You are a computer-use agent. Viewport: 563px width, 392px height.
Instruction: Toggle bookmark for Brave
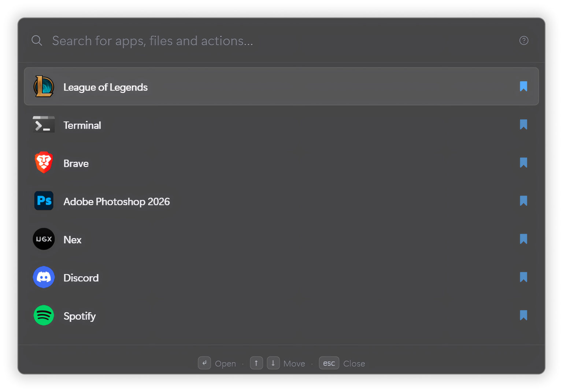click(x=523, y=163)
